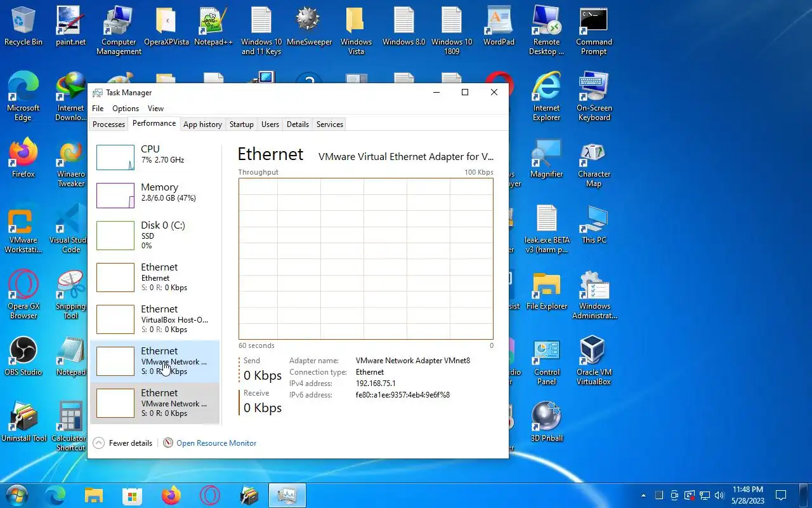Switch to the Startup tab
The width and height of the screenshot is (812, 508).
pos(241,124)
